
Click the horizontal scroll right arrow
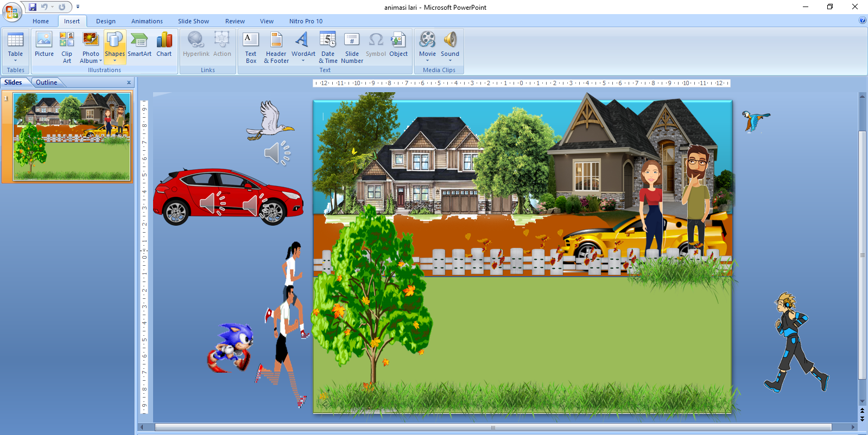pos(853,427)
